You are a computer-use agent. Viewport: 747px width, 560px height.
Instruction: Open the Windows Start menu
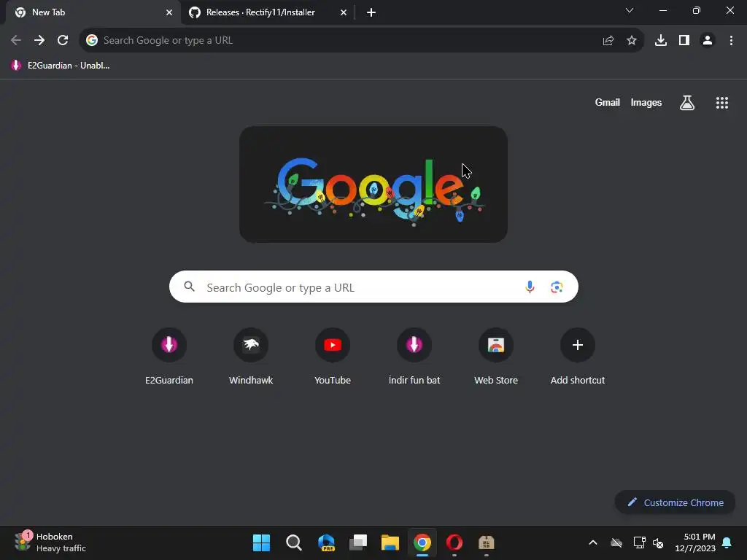click(262, 542)
